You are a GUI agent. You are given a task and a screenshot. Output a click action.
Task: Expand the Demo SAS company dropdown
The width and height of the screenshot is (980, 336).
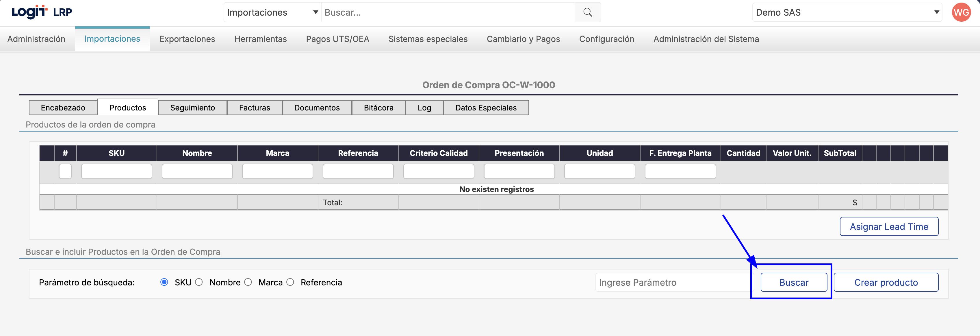(847, 12)
